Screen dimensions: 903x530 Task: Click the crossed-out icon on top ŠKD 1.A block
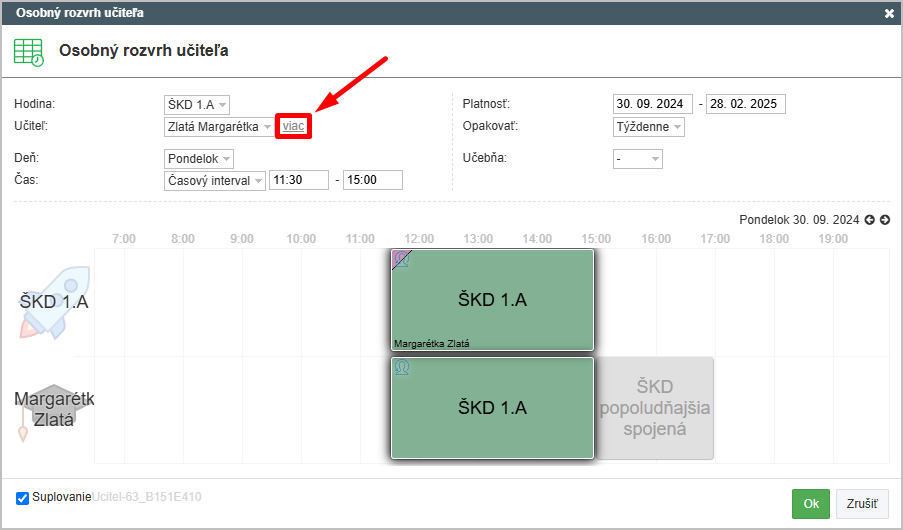coord(401,259)
